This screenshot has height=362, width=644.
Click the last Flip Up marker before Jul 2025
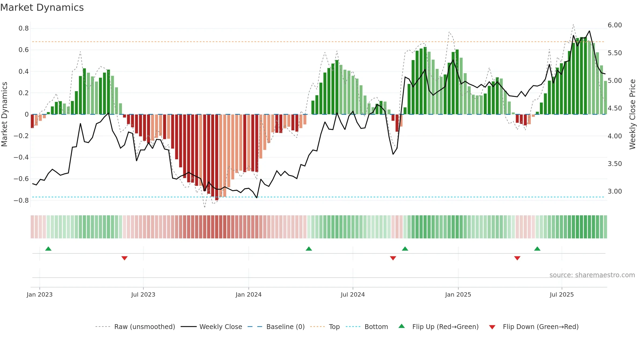pyautogui.click(x=537, y=249)
